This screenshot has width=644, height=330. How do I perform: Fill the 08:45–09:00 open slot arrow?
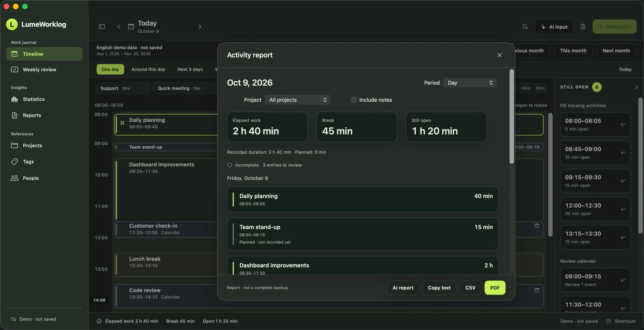(623, 153)
